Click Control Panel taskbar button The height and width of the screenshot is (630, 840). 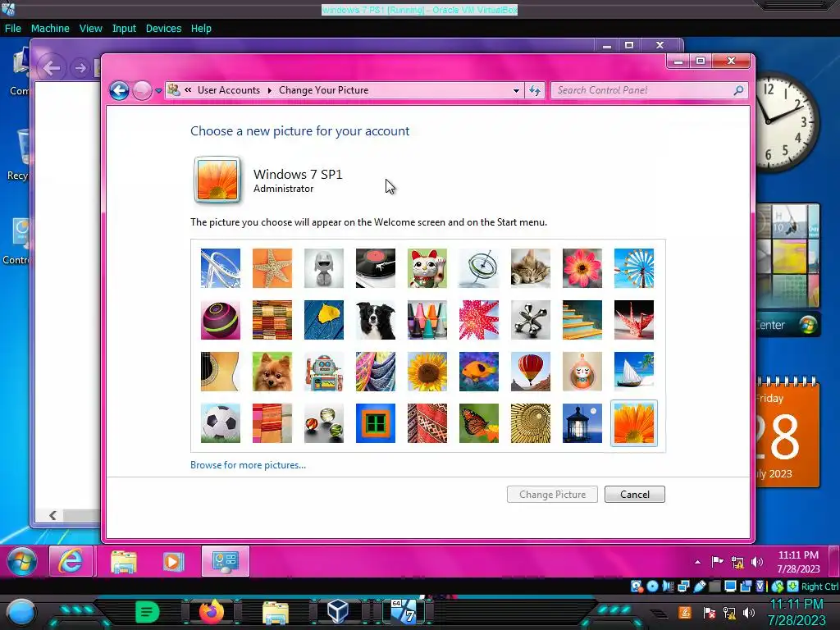[226, 561]
